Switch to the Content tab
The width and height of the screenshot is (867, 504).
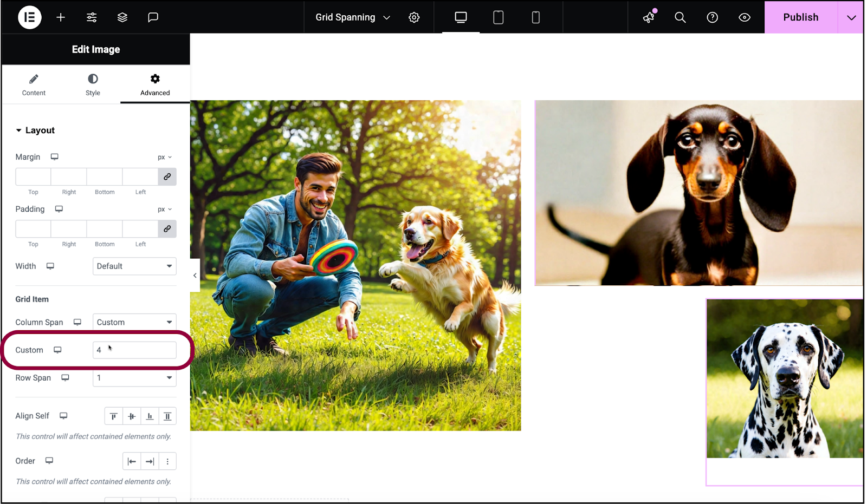click(x=34, y=84)
